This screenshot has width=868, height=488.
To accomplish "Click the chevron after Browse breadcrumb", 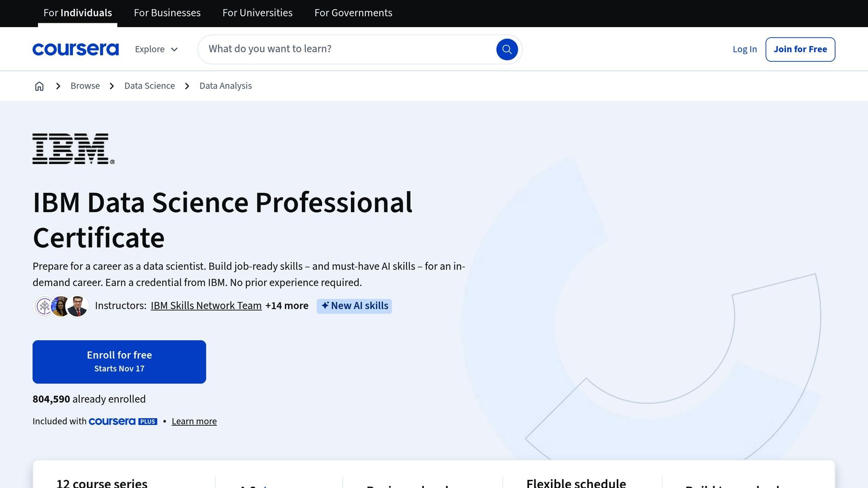I will coord(111,86).
